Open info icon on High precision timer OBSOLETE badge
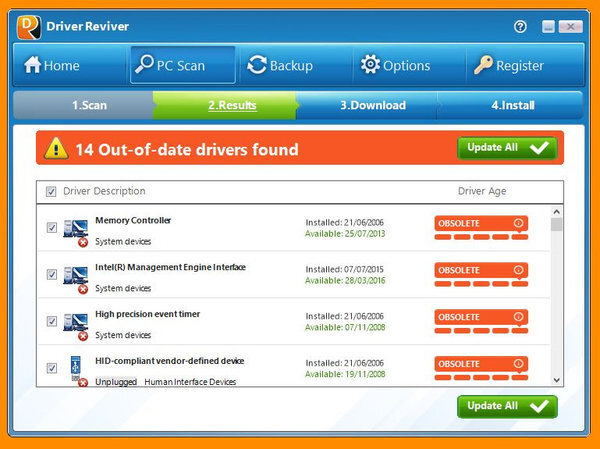The width and height of the screenshot is (600, 449). point(518,317)
